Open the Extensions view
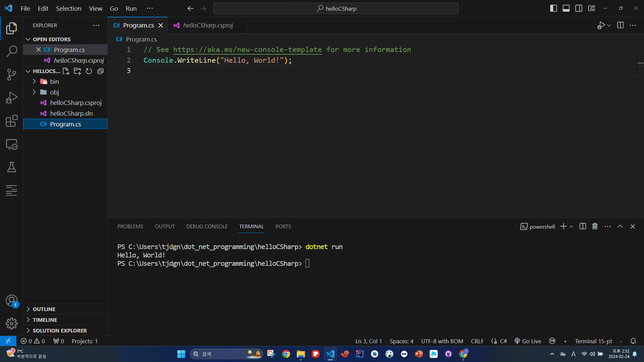This screenshot has width=644, height=362. 11,121
